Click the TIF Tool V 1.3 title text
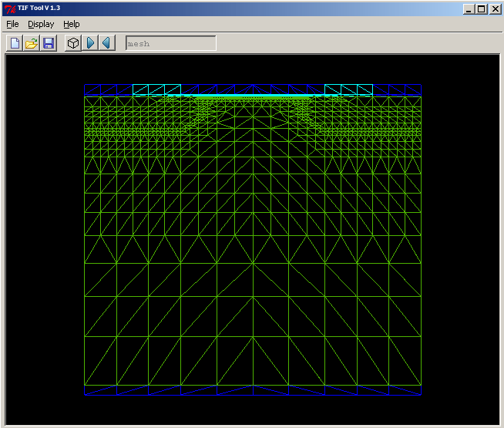The height and width of the screenshot is (428, 504). [39, 8]
